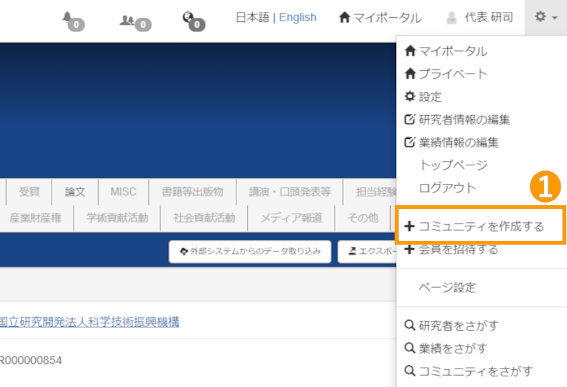Click magnifier icon beside 業績をさがす
The height and width of the screenshot is (387, 567).
coord(410,348)
